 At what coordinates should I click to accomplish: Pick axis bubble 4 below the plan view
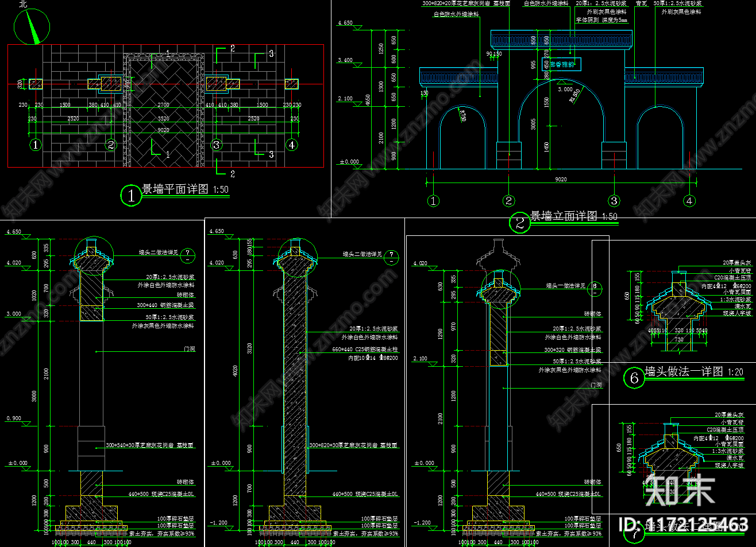point(292,145)
